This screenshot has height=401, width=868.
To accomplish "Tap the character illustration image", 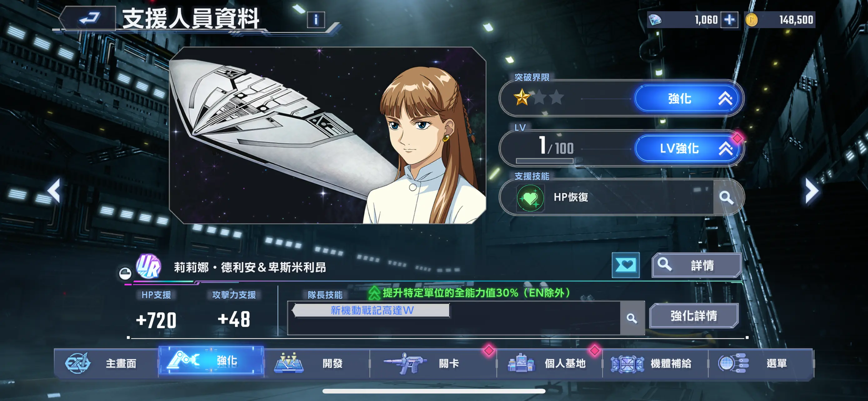I will [x=327, y=135].
